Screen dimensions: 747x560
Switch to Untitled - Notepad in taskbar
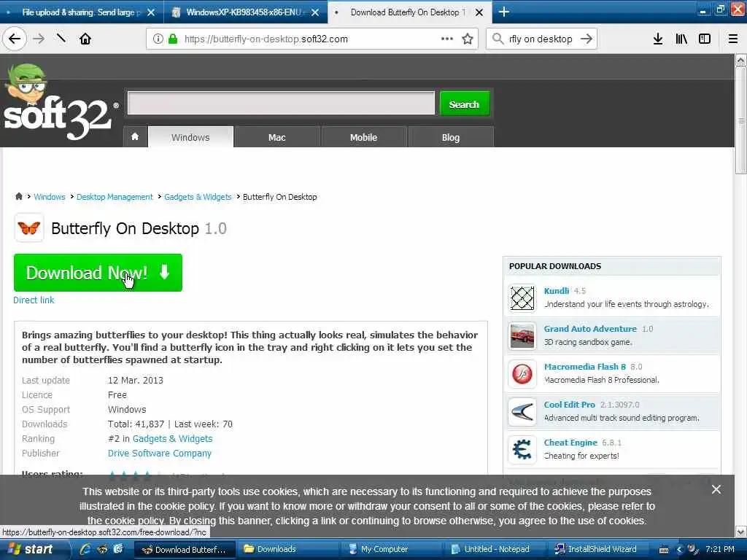[x=495, y=550]
